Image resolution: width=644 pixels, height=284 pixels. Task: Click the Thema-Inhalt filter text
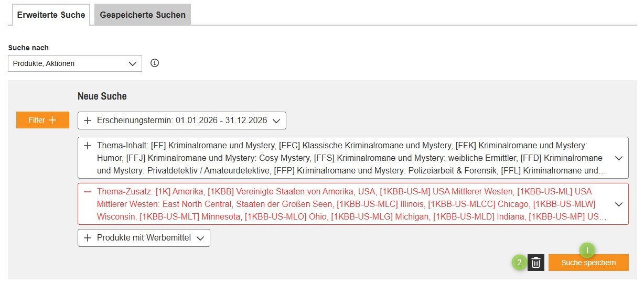(346, 158)
